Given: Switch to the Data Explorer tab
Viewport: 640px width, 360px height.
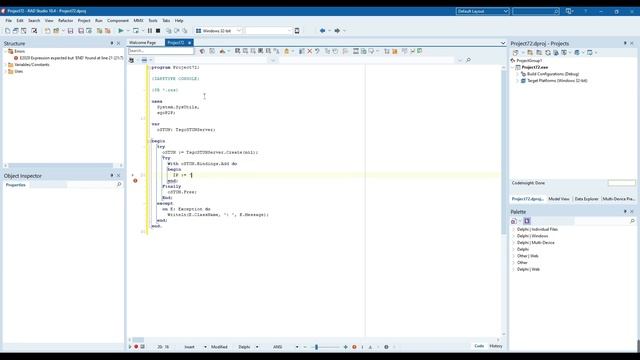Looking at the screenshot, I should coord(586,199).
